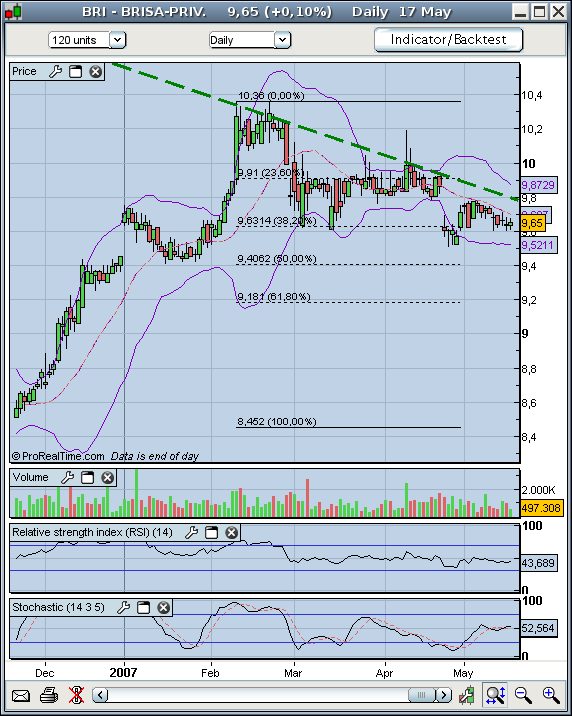Zoom out the chart
The image size is (572, 716).
coord(523,695)
